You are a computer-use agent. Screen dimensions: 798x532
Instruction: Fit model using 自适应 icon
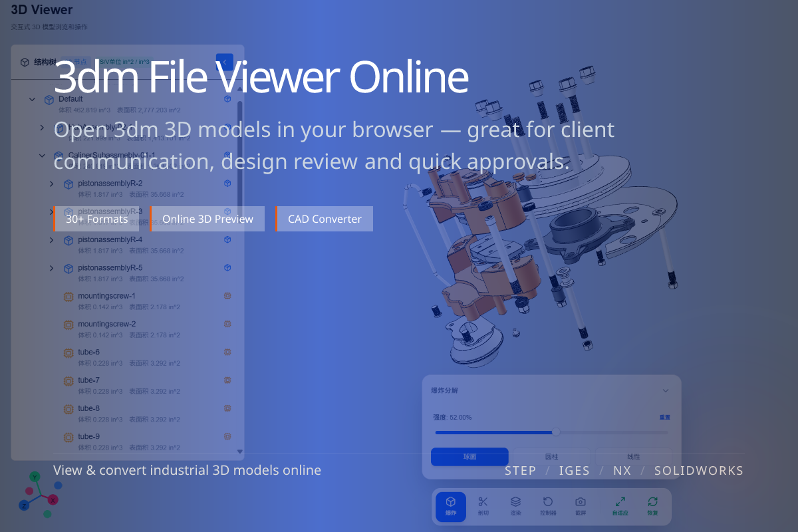[x=620, y=506]
